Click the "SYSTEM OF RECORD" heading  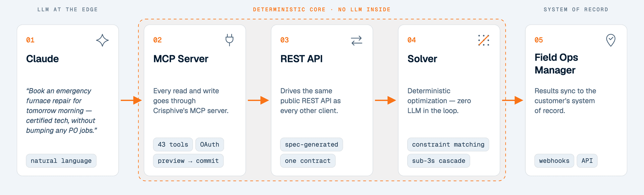(576, 9)
